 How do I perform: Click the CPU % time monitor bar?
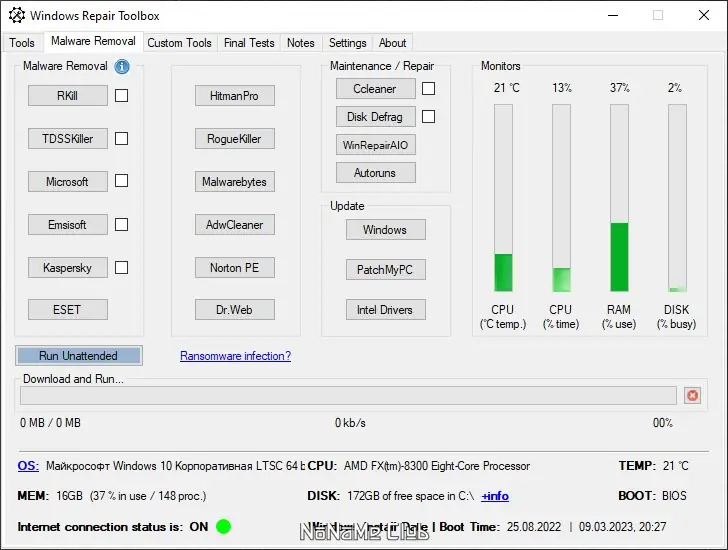[561, 198]
